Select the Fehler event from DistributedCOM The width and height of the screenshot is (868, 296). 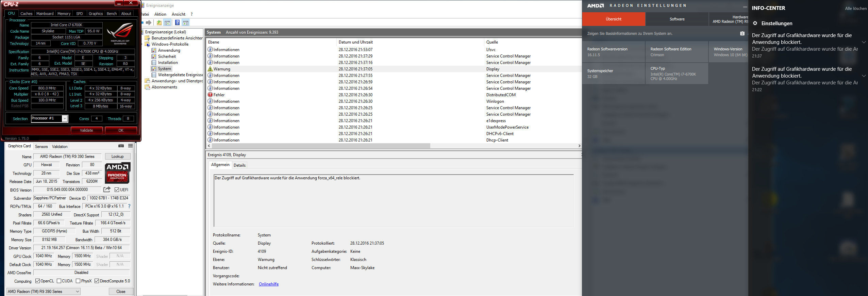[394, 95]
